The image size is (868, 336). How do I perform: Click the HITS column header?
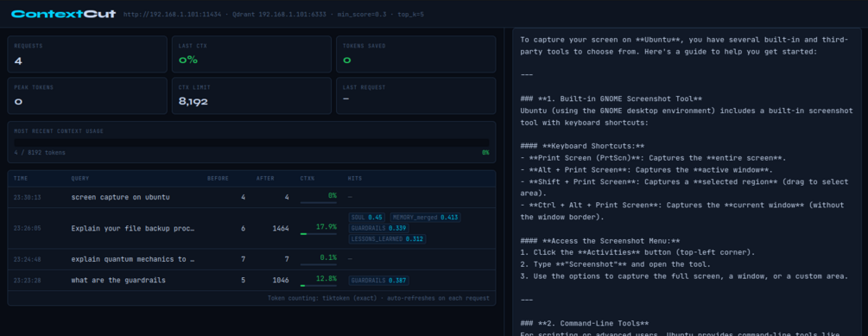(x=355, y=179)
